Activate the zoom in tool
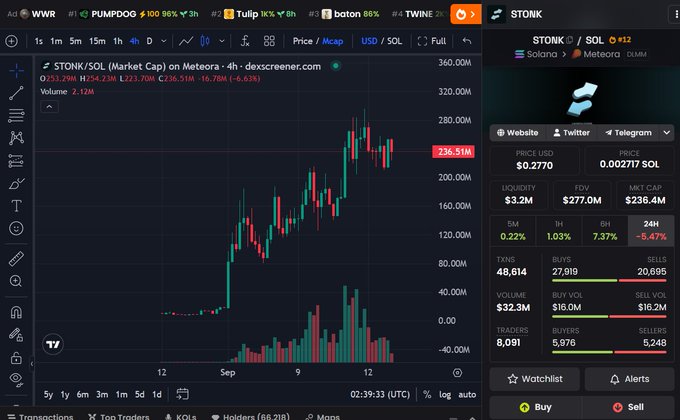 coord(16,281)
